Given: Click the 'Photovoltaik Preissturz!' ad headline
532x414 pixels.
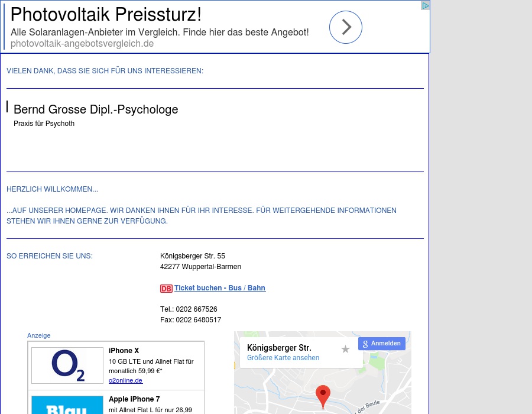Looking at the screenshot, I should [x=106, y=14].
